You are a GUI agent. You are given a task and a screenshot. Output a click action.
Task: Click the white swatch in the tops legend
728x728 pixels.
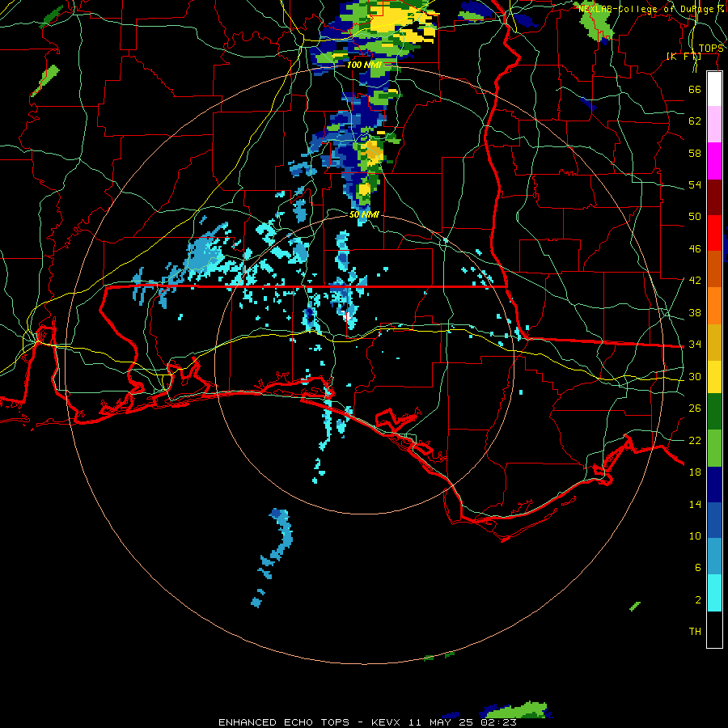pos(714,89)
